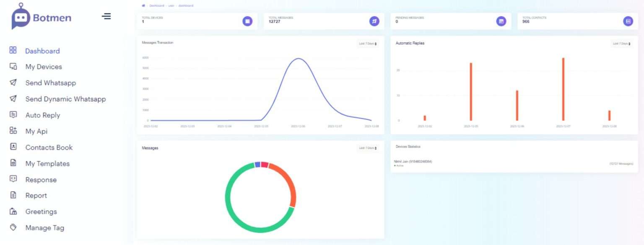This screenshot has height=245, width=644.
Task: Expand the Automatic Replies Last 7 Days dropdown
Action: [x=621, y=44]
